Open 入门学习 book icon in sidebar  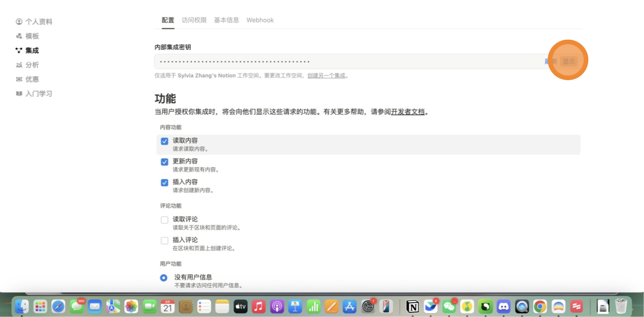pyautogui.click(x=19, y=94)
